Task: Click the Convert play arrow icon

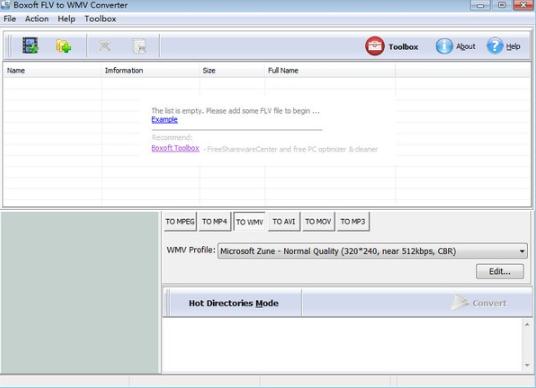Action: pyautogui.click(x=459, y=303)
